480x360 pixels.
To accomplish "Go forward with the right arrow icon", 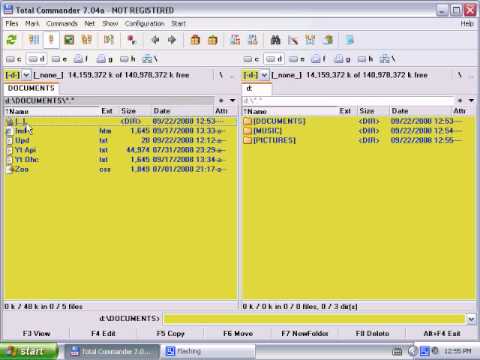I will 172,40.
